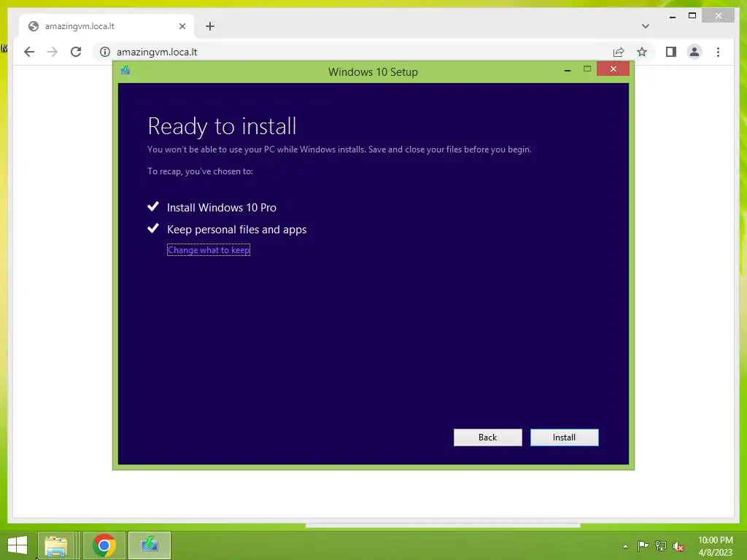
Task: Click the horizontal scrollbar below the page
Action: [x=443, y=525]
